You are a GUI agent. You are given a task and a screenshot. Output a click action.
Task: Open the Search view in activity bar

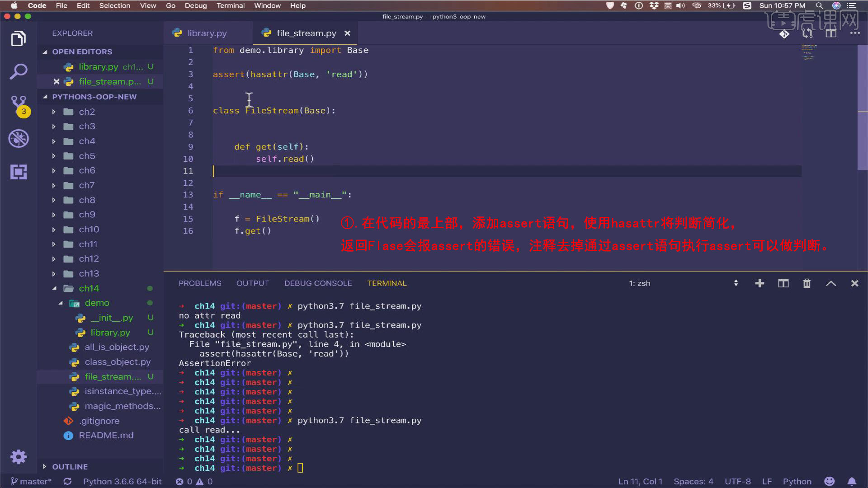[x=19, y=71]
